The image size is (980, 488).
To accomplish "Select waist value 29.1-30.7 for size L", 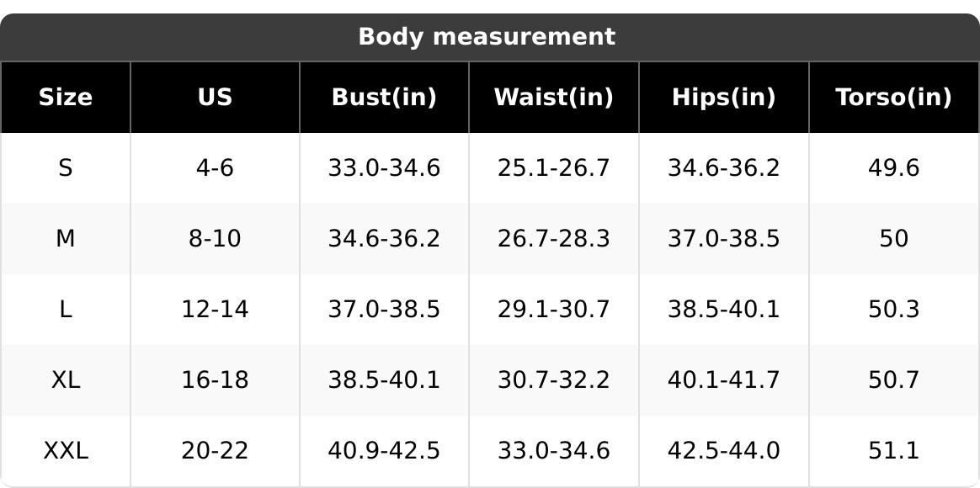I will (x=553, y=310).
